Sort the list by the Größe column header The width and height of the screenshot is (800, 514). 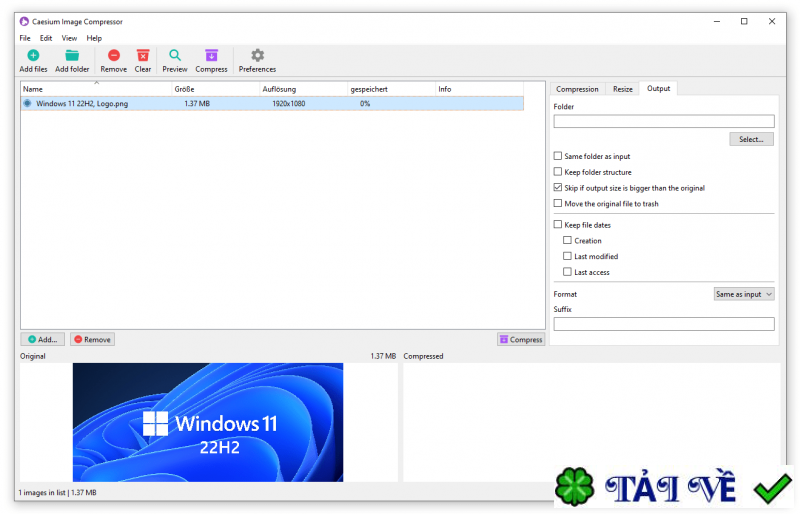[215, 89]
